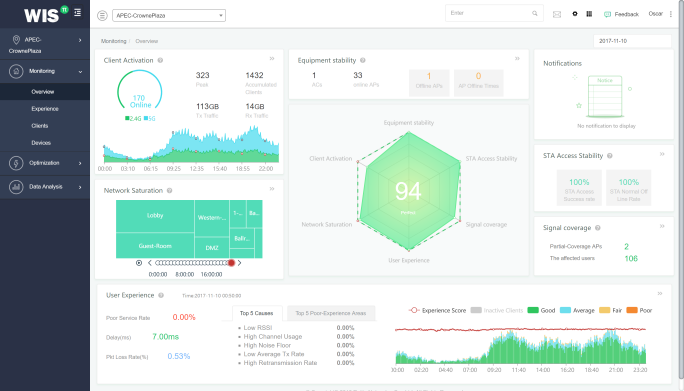Collapse the sidebar via the WIS hamburger icon
Viewport: 684px width, 391px height.
click(x=77, y=13)
